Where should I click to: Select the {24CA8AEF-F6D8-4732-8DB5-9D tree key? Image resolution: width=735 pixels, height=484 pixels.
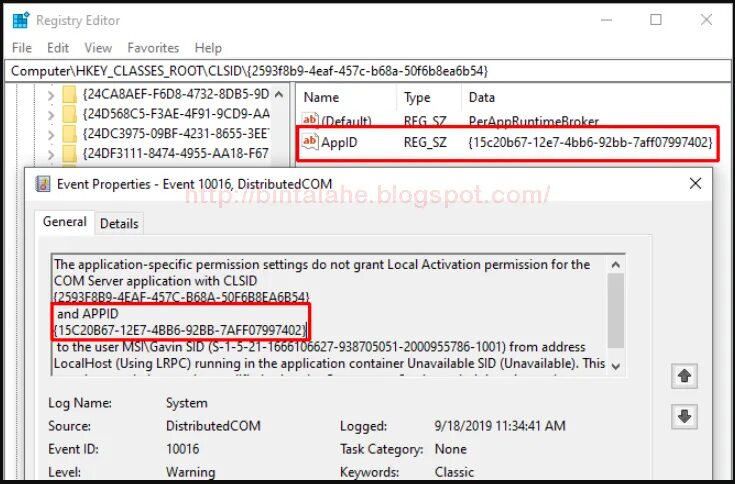click(x=176, y=94)
